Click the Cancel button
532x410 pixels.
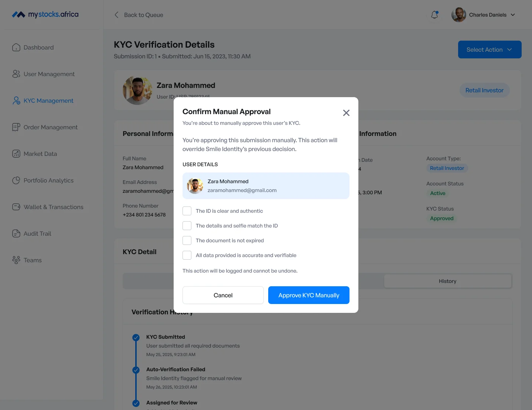(223, 295)
